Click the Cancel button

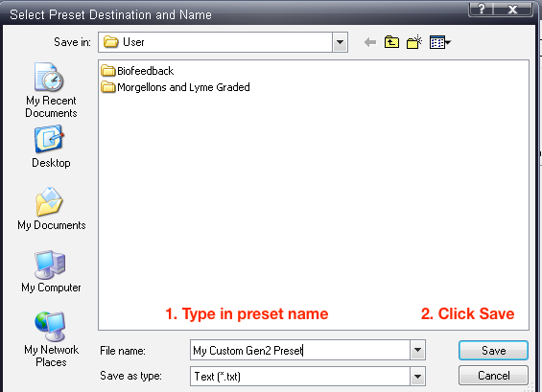tap(493, 376)
